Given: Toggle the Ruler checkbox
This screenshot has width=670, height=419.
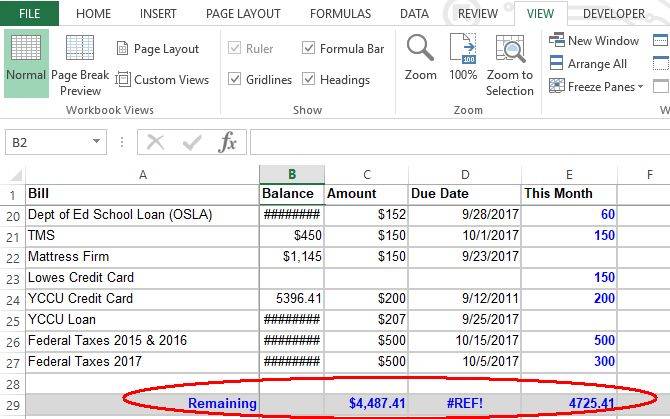Looking at the screenshot, I should tap(234, 48).
